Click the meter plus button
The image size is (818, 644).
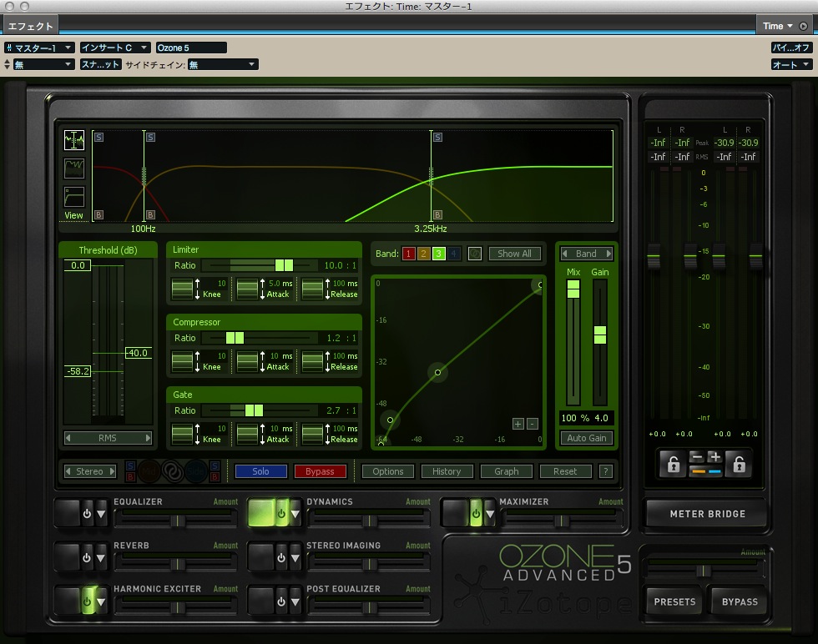(714, 457)
